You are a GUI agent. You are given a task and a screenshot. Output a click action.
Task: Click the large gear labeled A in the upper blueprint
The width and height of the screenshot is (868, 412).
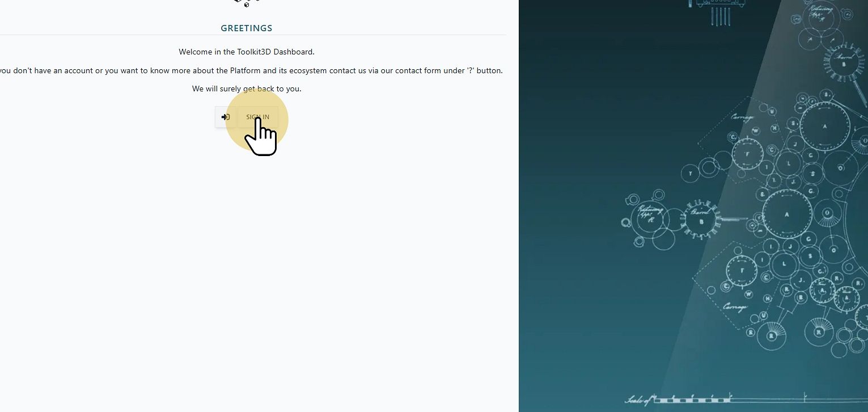[x=825, y=126]
